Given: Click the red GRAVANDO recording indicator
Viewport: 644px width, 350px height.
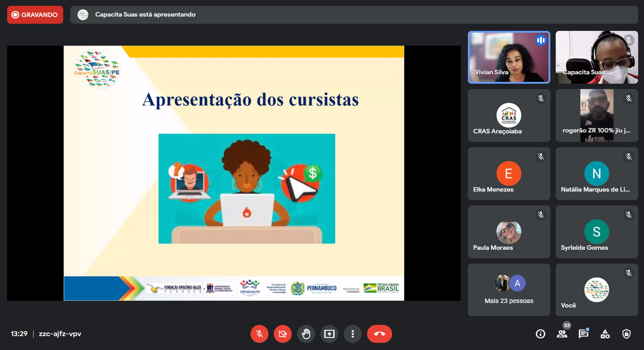Looking at the screenshot, I should pos(35,15).
